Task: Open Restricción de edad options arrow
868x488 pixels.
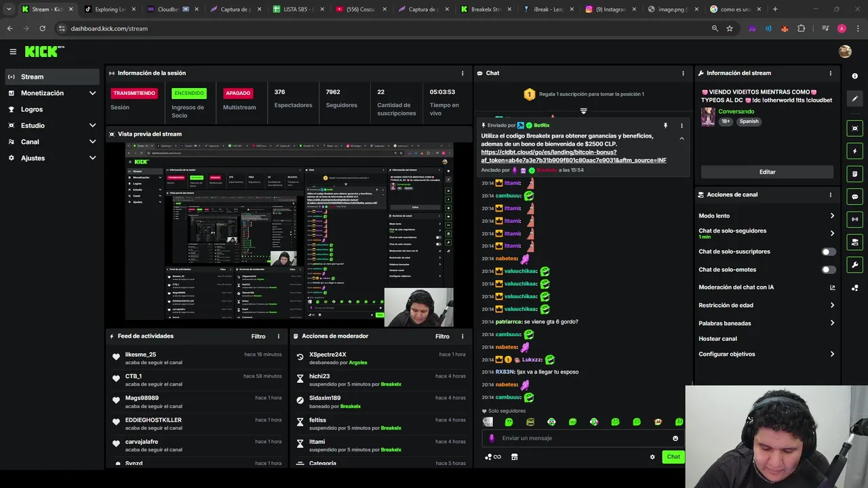Action: tap(832, 305)
